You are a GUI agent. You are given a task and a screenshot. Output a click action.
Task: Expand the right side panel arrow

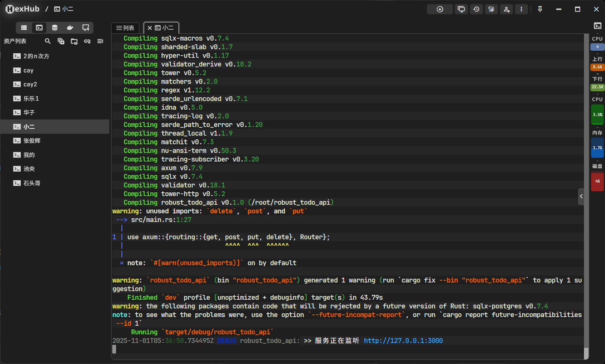click(581, 196)
